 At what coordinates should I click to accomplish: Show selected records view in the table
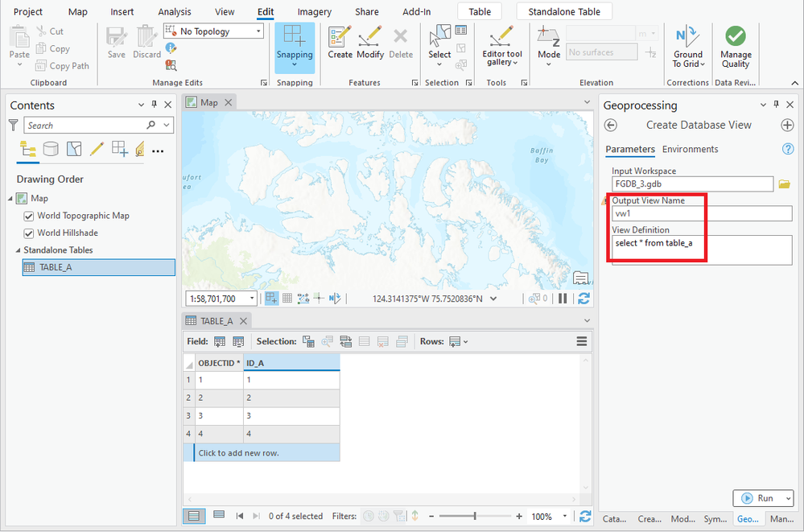point(219,514)
